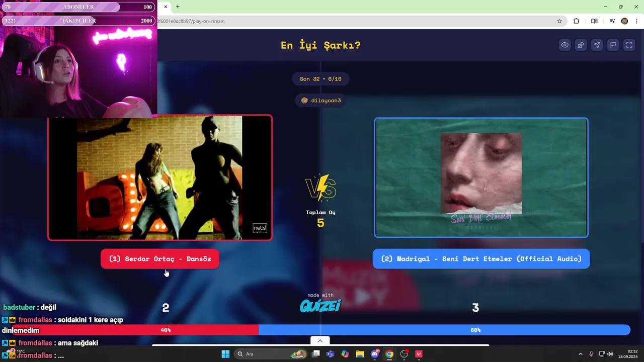Click the left vote count 2

[x=166, y=308]
